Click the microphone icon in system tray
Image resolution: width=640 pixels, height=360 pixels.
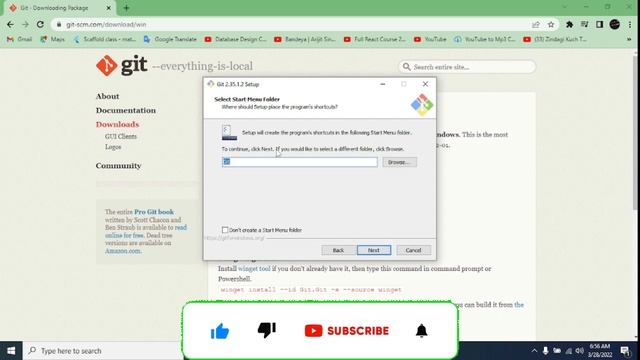tap(545, 351)
